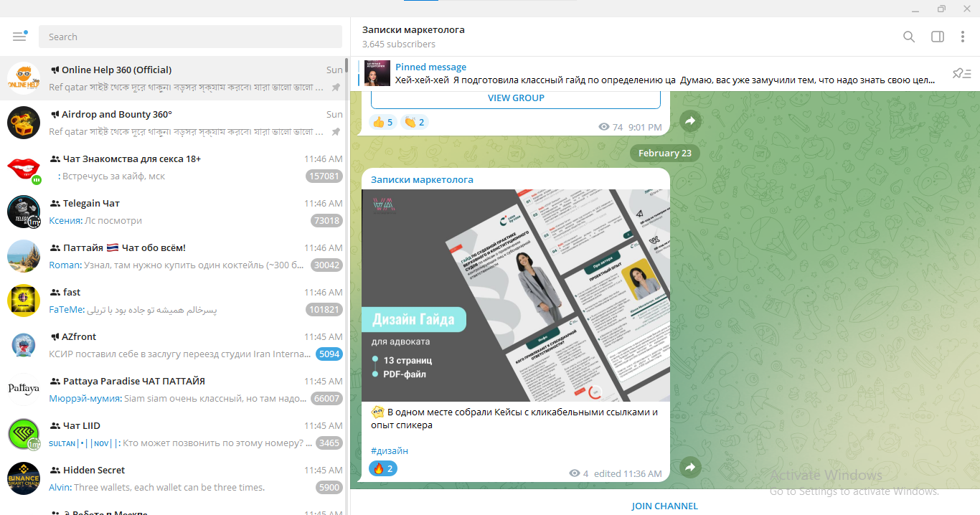Screen dimensions: 980x515
Task: Show all pinned messages list icon
Action: coord(961,73)
